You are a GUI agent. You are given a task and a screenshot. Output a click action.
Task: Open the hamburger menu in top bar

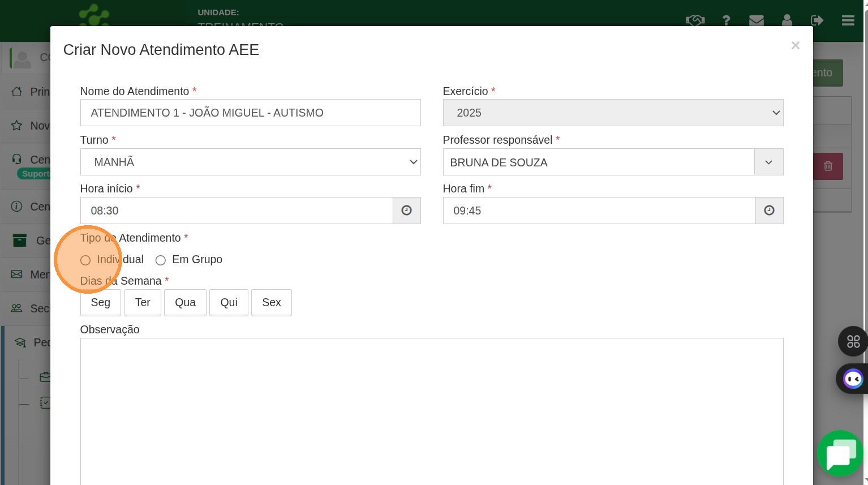click(848, 20)
